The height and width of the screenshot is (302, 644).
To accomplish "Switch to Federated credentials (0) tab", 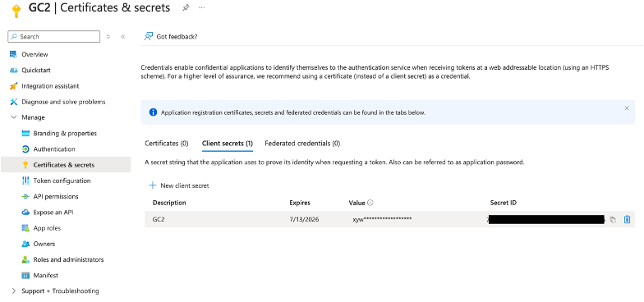I will point(302,144).
